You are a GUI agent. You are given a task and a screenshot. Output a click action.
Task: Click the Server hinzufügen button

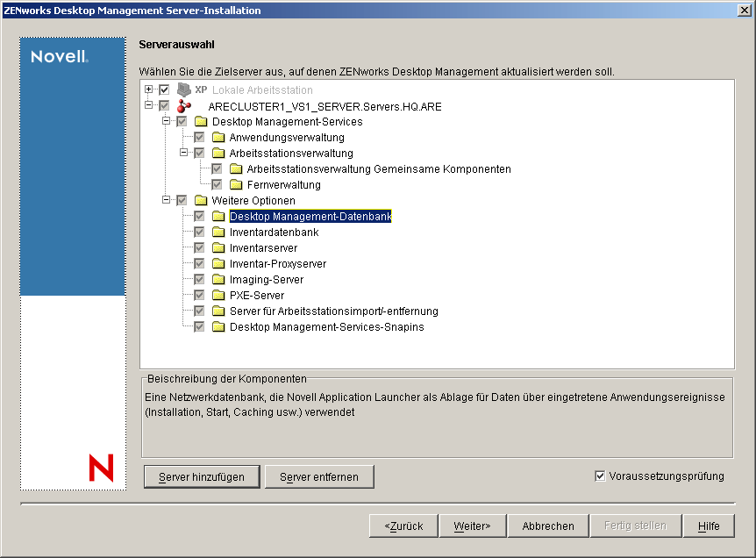click(201, 476)
